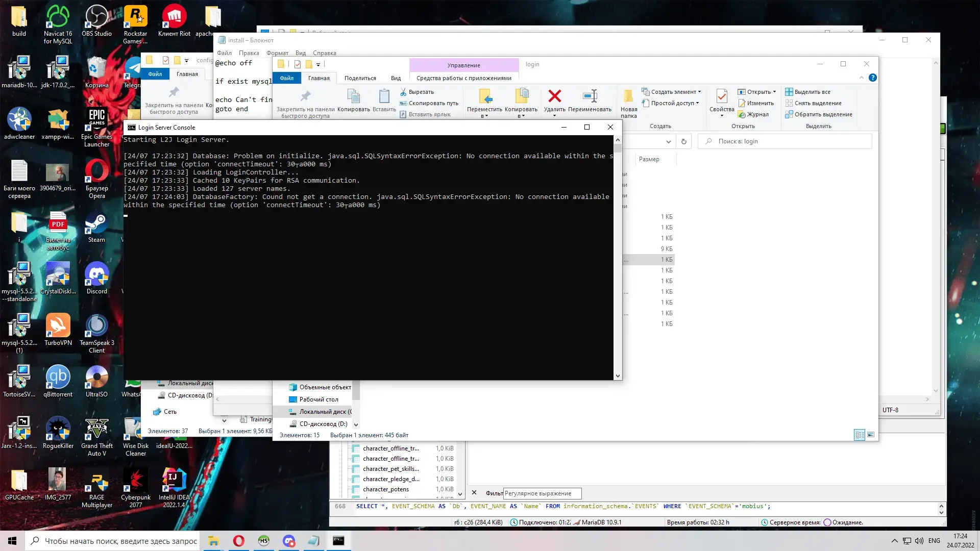This screenshot has height=551, width=980.
Task: Launch Opera browser desktop icon
Action: pyautogui.click(x=96, y=179)
